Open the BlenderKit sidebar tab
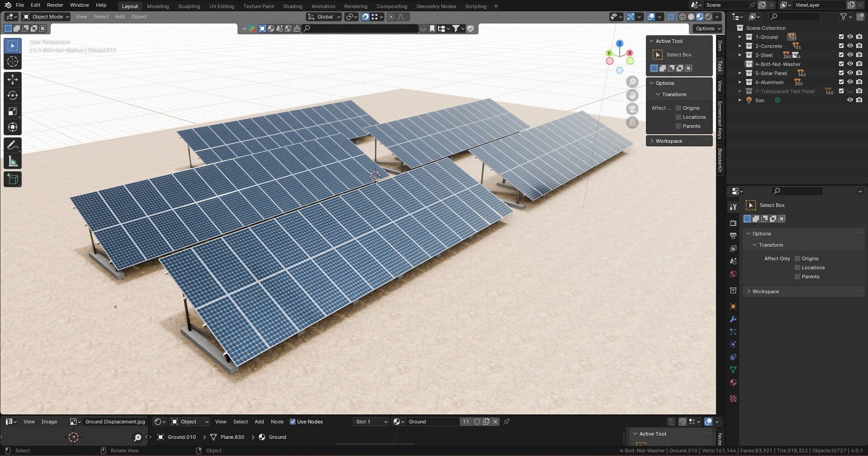Image resolution: width=868 pixels, height=456 pixels. click(x=720, y=160)
